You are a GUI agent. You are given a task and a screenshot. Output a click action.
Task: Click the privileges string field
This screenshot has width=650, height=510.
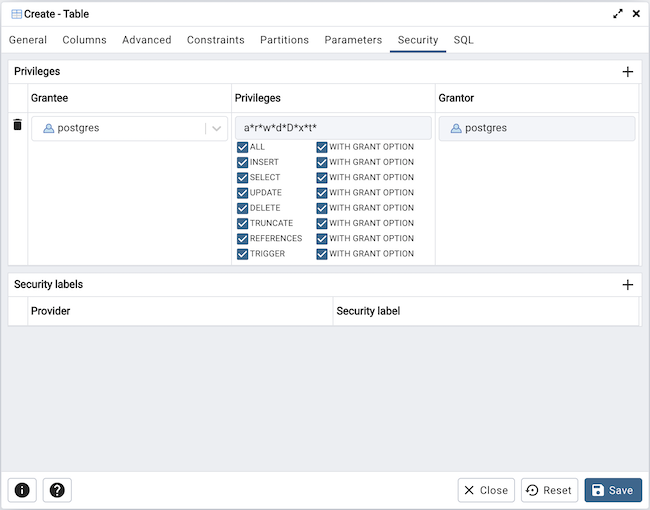coord(332,128)
